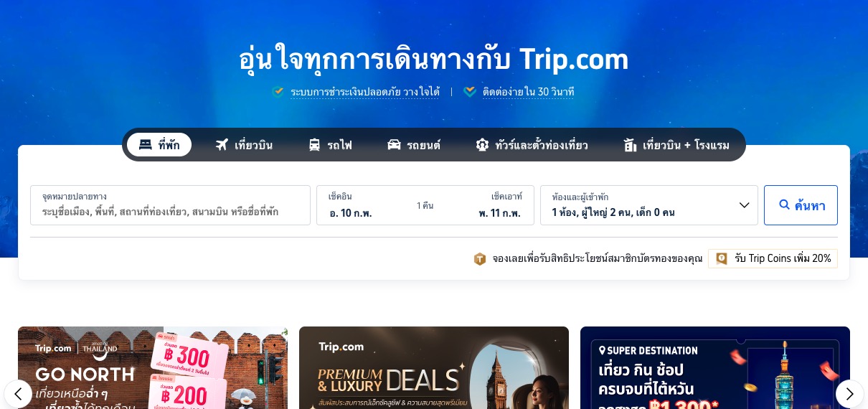
Task: Click the gold membership badge icon
Action: pyautogui.click(x=480, y=259)
